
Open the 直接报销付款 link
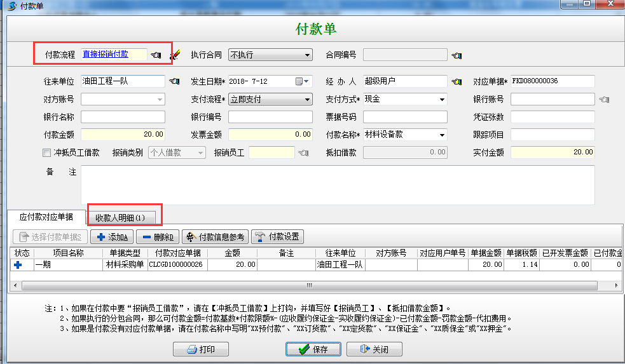click(x=106, y=55)
